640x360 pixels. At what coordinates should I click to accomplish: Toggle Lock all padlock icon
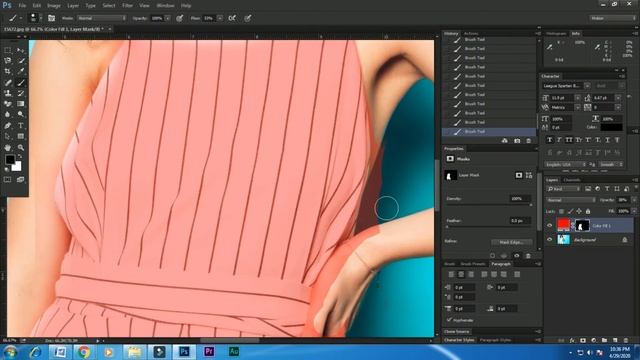click(x=588, y=211)
